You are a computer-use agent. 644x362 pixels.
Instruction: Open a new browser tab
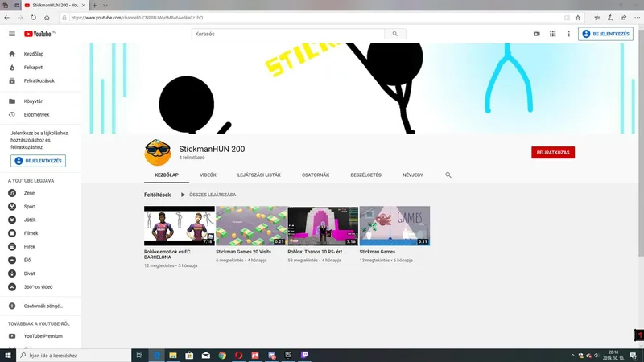coord(94,6)
